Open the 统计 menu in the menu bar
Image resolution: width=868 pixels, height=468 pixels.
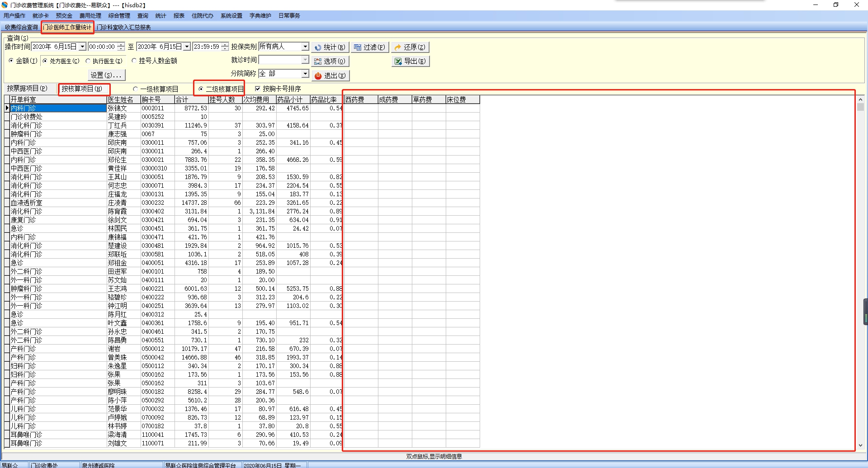tap(161, 15)
